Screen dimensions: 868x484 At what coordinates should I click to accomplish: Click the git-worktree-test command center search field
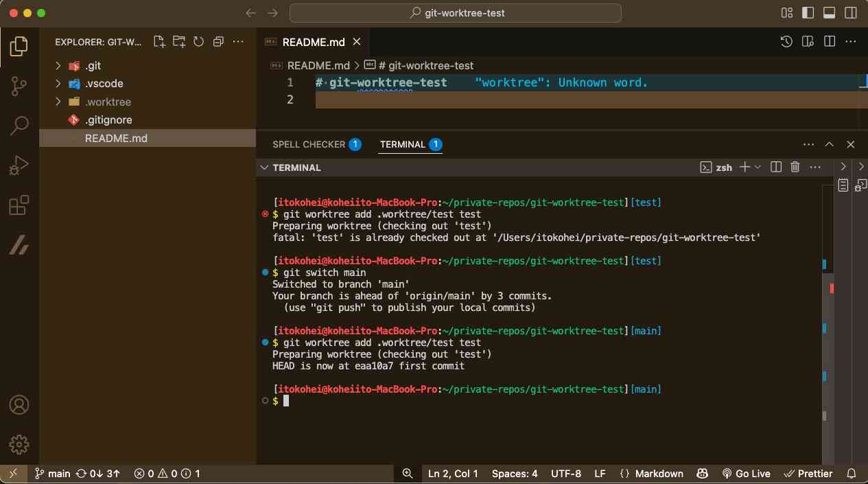(456, 13)
